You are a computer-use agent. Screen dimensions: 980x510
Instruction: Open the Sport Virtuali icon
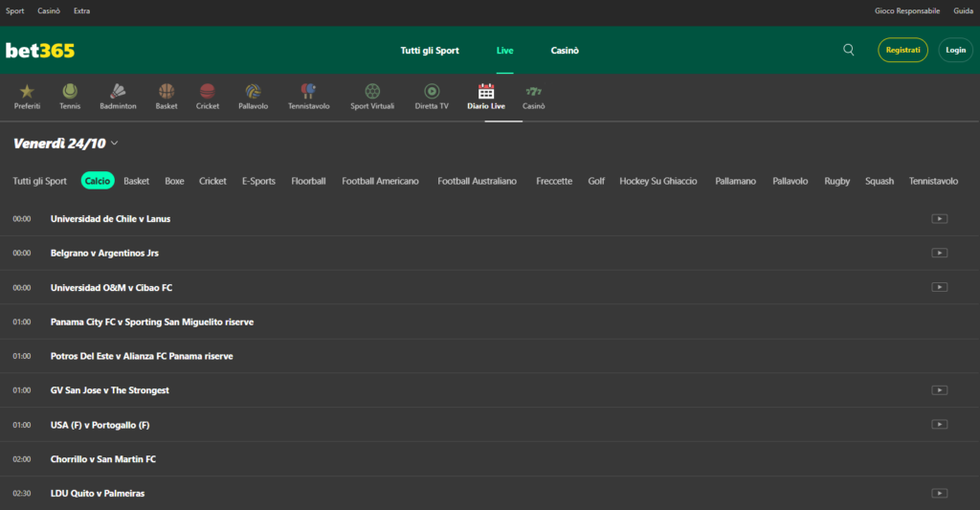pyautogui.click(x=372, y=92)
